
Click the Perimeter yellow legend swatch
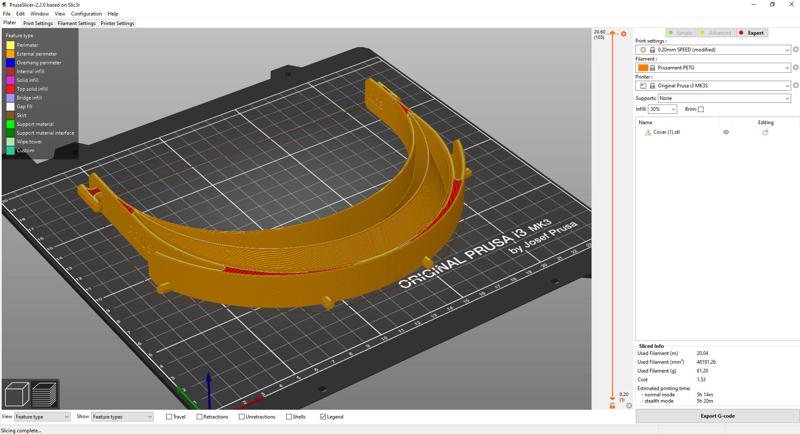point(10,45)
